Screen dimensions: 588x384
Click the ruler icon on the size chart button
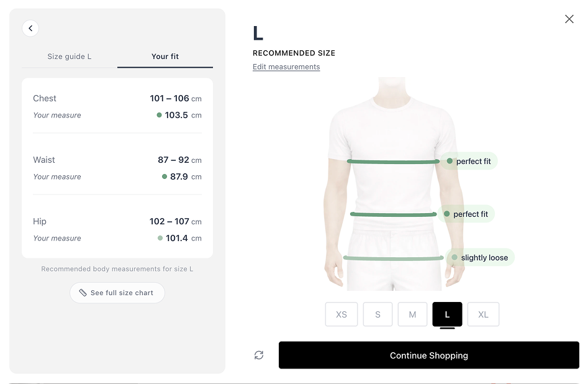pos(81,293)
